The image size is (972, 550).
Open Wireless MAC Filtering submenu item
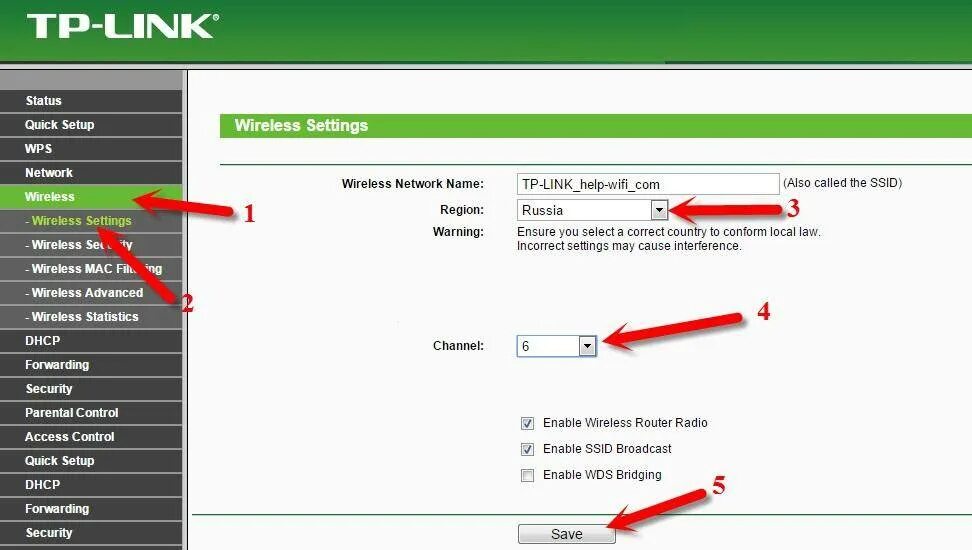tap(91, 268)
